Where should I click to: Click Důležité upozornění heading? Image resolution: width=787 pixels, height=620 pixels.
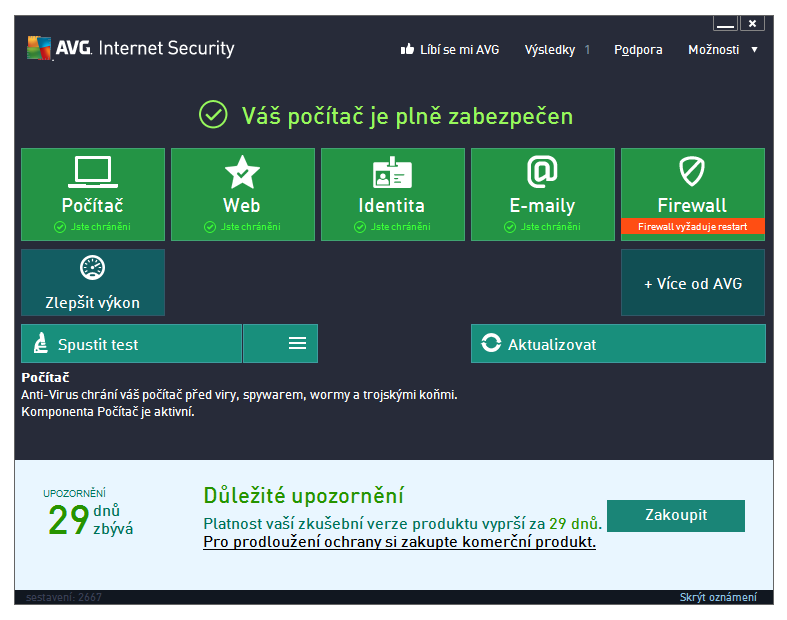coord(304,495)
